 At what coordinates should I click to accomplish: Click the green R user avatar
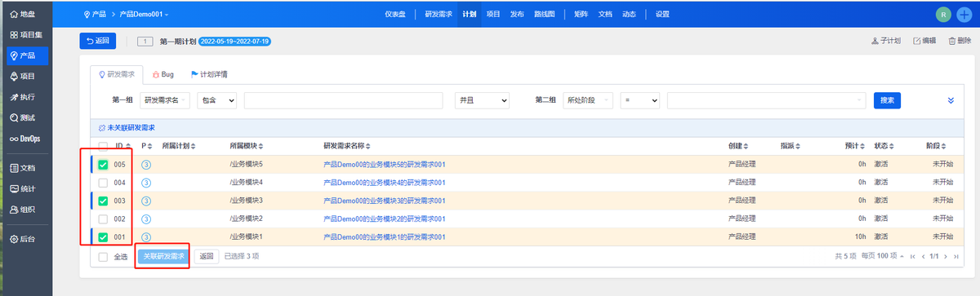click(x=944, y=14)
